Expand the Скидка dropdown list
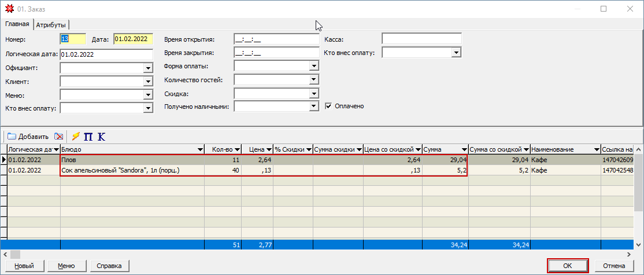This screenshot has width=644, height=275. [x=314, y=93]
